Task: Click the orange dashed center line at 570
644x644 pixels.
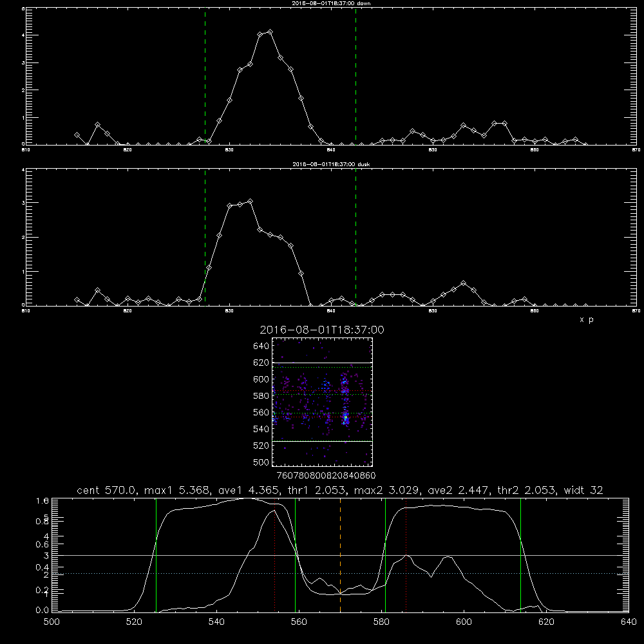Action: tap(341, 555)
